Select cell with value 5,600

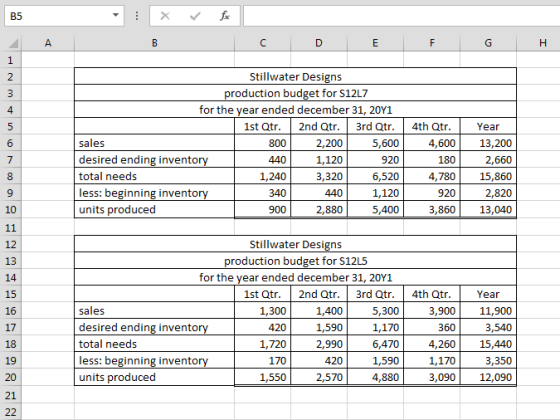pyautogui.click(x=375, y=143)
